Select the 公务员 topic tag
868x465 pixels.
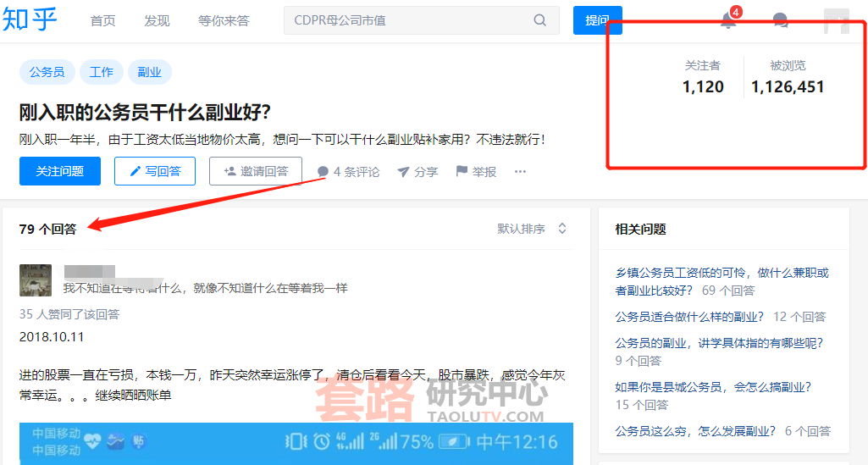tap(47, 72)
